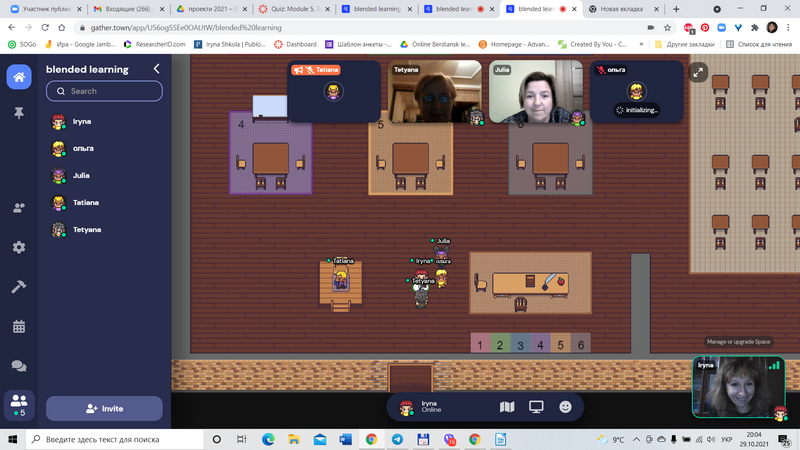Open the Gather home icon in sidebar
Image resolution: width=800 pixels, height=450 pixels.
[x=19, y=77]
